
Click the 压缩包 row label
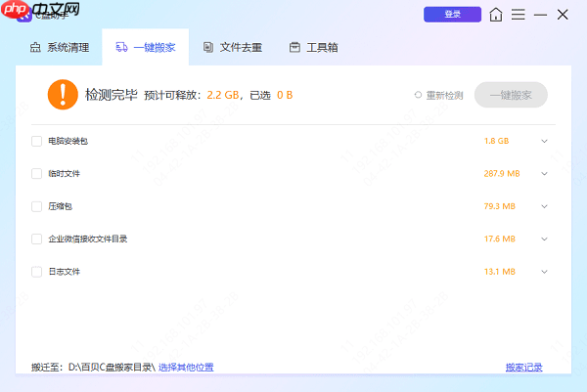point(60,206)
